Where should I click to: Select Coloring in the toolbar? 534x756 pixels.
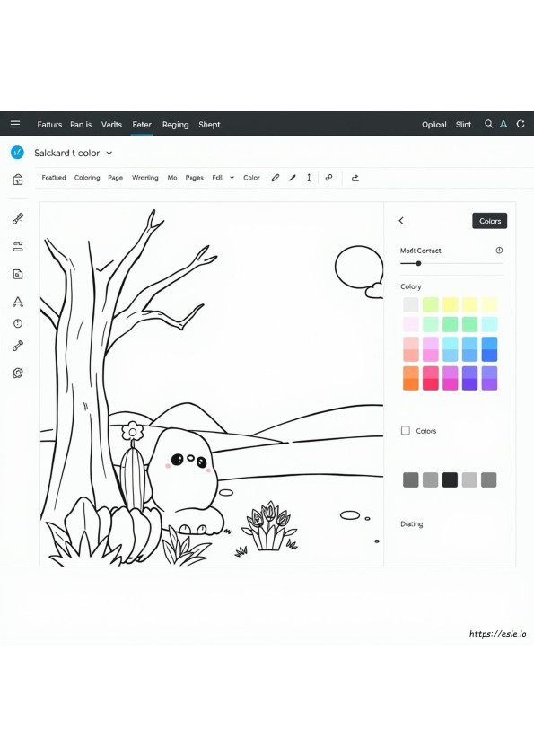[87, 178]
